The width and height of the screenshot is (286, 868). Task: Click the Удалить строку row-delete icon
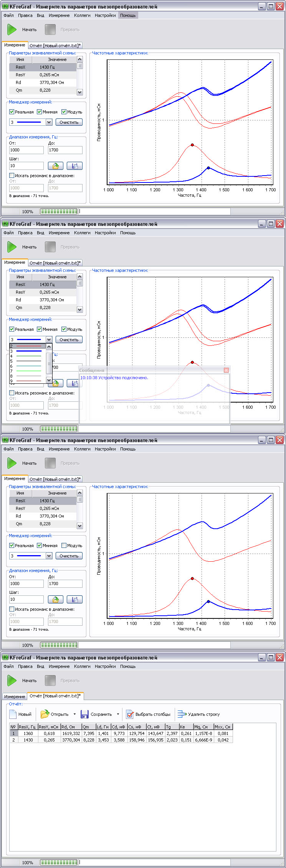[181, 714]
